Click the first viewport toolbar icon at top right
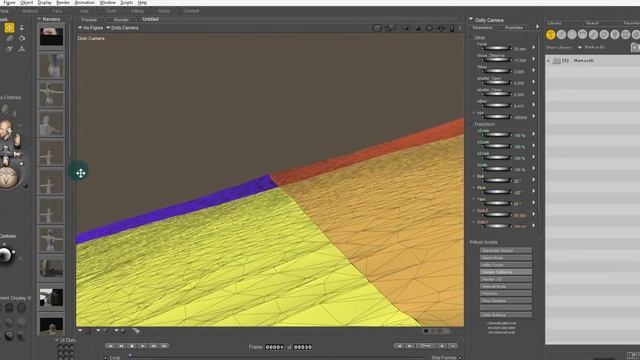This screenshot has width=640, height=360. click(377, 28)
